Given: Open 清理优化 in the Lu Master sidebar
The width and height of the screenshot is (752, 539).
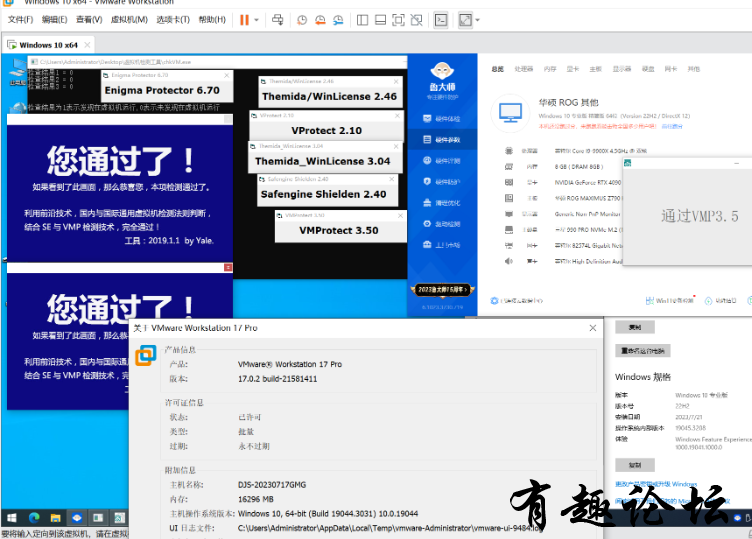Looking at the screenshot, I should pos(442,203).
